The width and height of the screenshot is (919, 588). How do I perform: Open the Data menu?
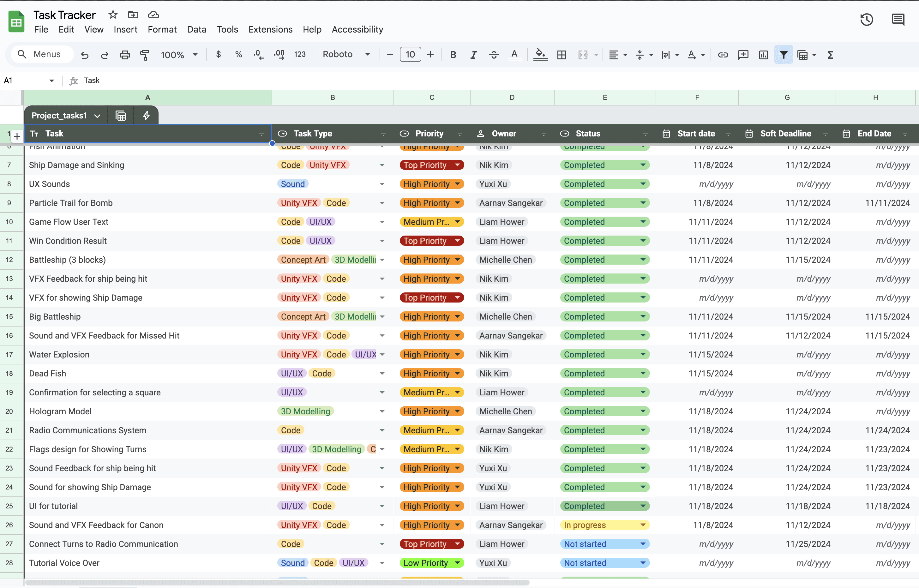[196, 29]
